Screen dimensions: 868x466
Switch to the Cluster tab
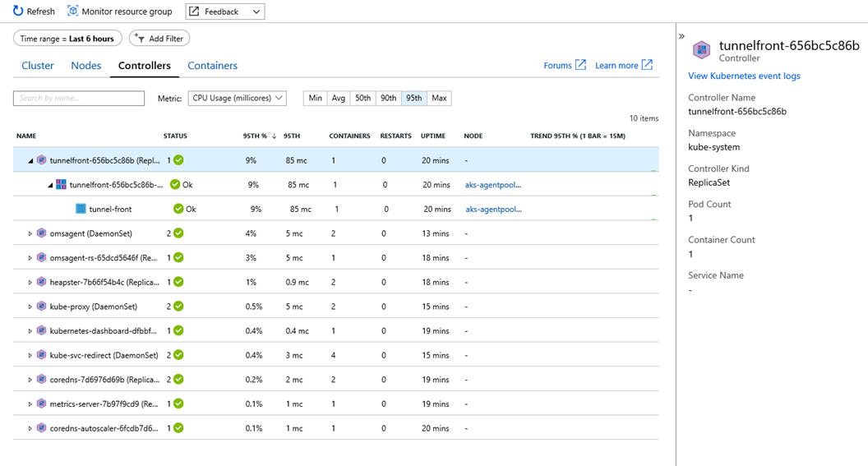pos(38,65)
